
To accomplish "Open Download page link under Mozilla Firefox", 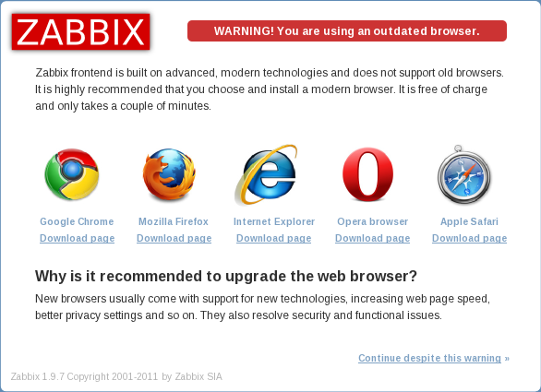I will tap(174, 238).
